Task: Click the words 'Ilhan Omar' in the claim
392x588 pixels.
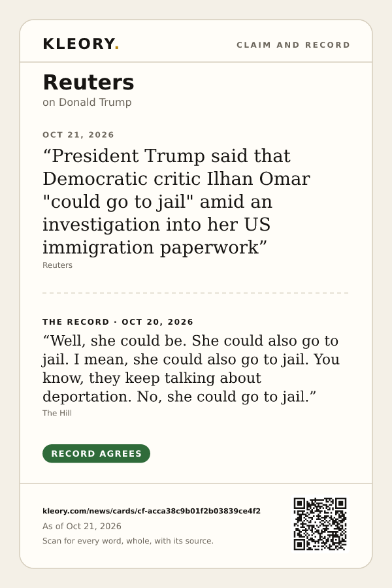Action: [259, 178]
